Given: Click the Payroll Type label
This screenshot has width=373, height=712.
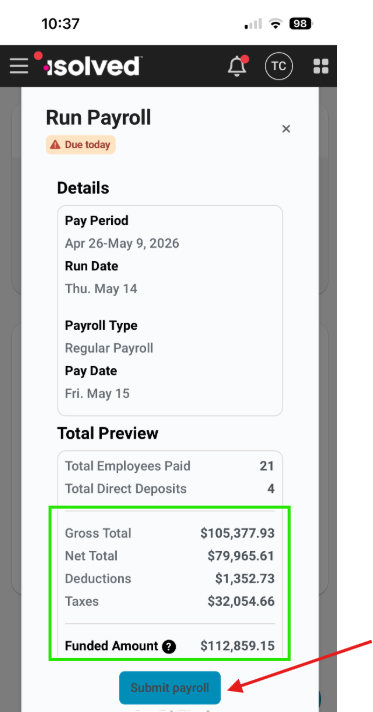Looking at the screenshot, I should (x=101, y=326).
